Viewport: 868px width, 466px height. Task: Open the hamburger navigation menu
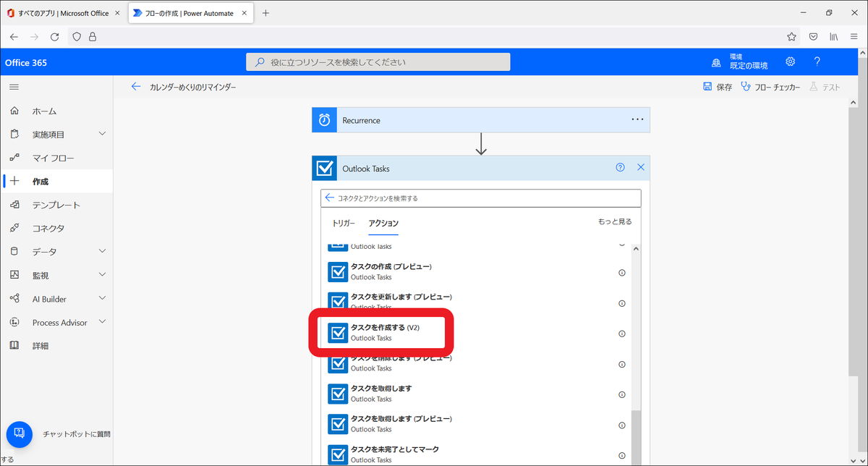click(x=14, y=87)
